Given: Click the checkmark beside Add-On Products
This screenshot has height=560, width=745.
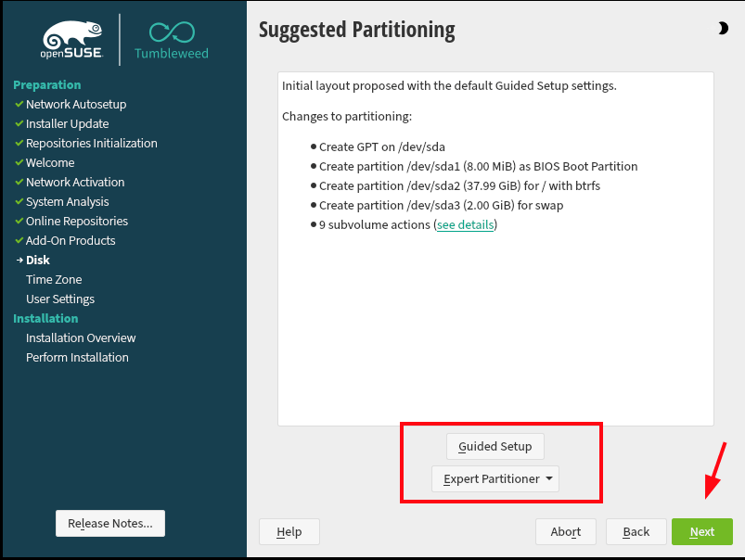Looking at the screenshot, I should 19,240.
